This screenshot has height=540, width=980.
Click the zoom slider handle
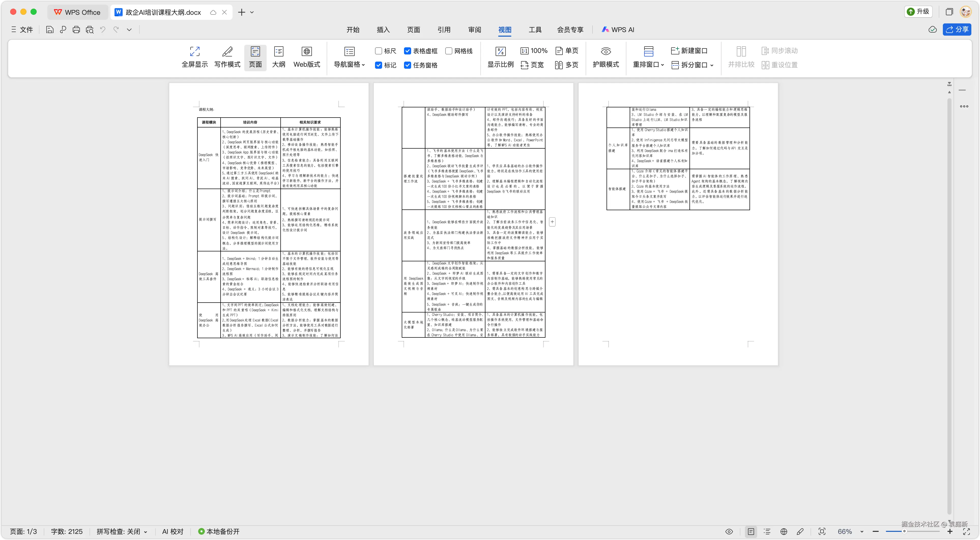904,531
